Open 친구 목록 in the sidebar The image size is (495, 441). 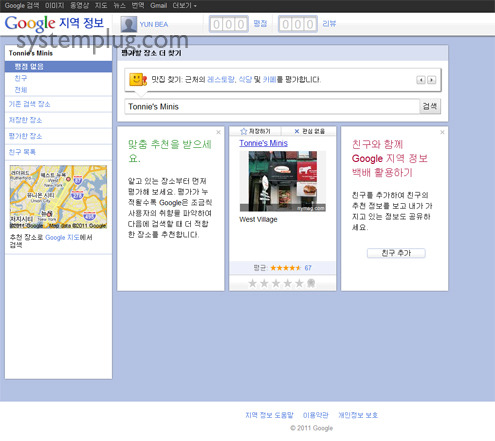pos(22,152)
